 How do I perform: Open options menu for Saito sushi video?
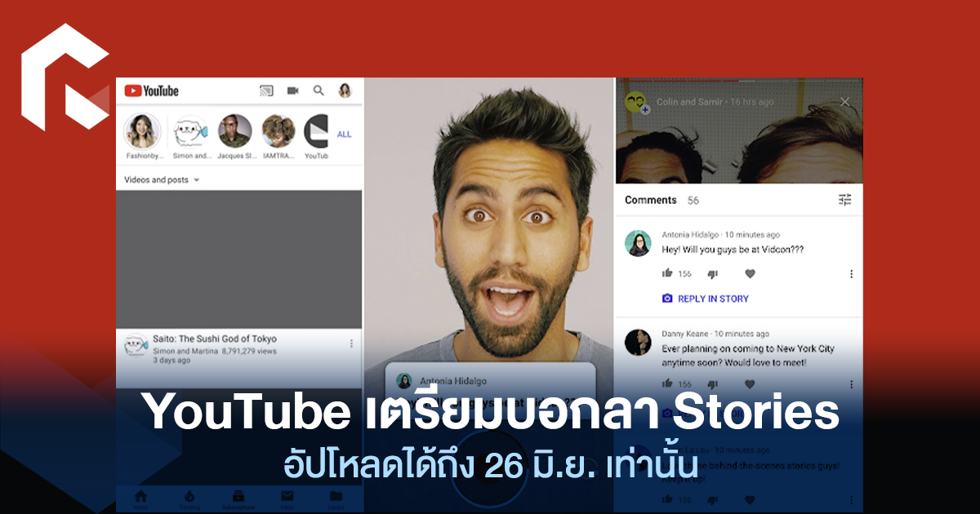point(352,343)
